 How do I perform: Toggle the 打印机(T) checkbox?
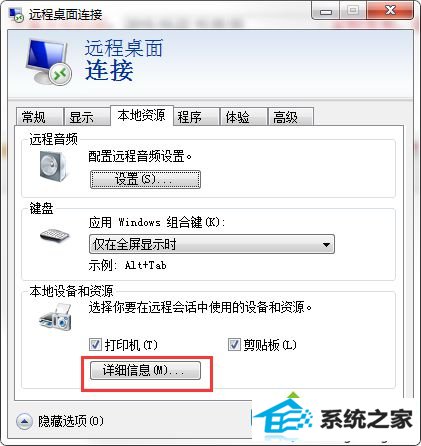coord(95,345)
